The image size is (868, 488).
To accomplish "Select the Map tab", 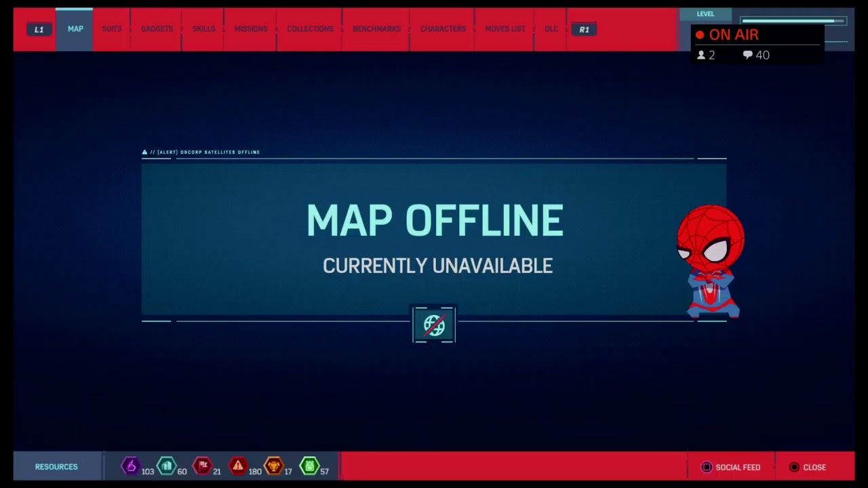I will (75, 29).
